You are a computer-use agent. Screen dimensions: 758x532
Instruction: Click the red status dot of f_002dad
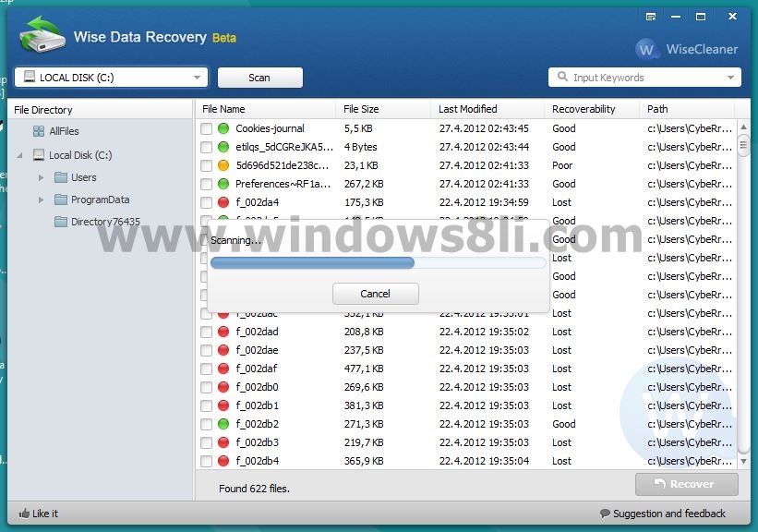click(x=223, y=332)
